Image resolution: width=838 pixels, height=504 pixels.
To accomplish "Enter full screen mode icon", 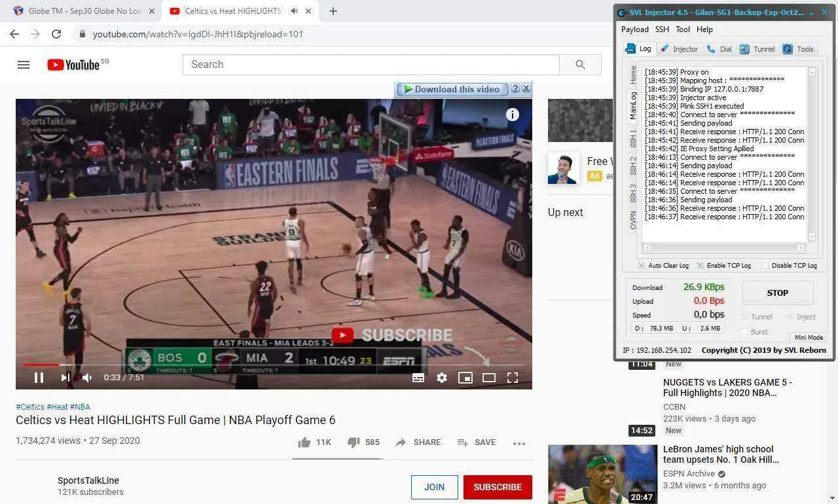I will (513, 378).
